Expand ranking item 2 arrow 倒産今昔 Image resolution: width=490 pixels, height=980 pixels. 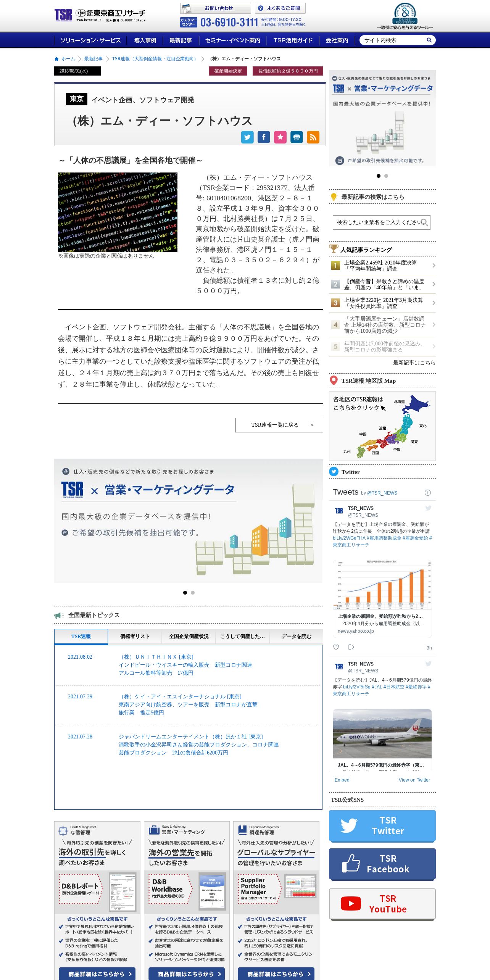(434, 284)
